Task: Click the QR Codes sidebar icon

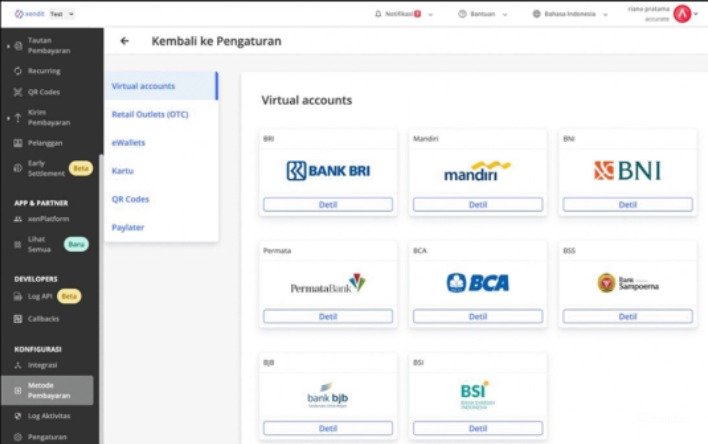Action: (18, 92)
